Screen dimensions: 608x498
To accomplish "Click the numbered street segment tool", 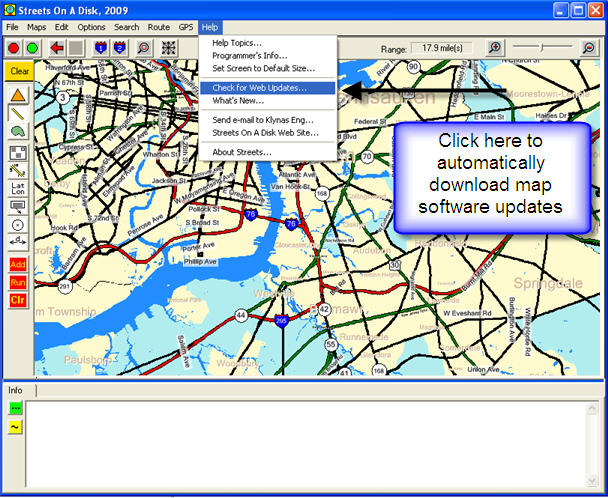I will (18, 171).
